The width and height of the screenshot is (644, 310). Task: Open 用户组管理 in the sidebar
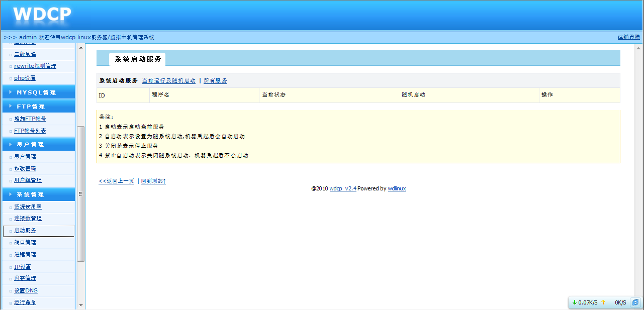[28, 180]
